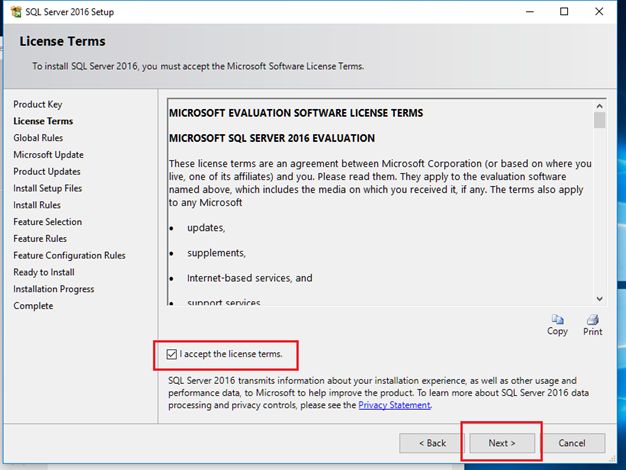The image size is (626, 470).
Task: Click the 'supplements,' bullet text
Action: 216,253
